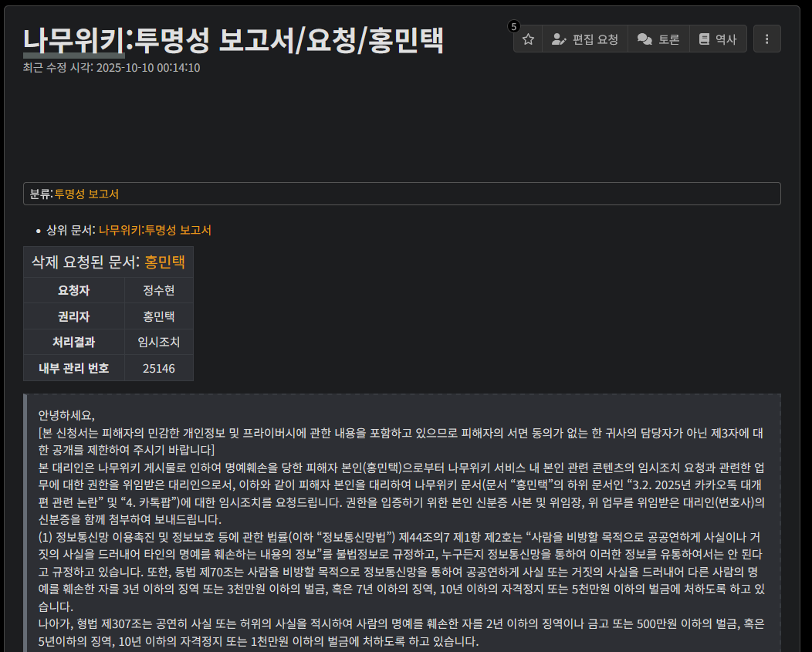Image resolution: width=812 pixels, height=652 pixels.
Task: Open the orange 홍민택 link in table header
Action: (164, 262)
